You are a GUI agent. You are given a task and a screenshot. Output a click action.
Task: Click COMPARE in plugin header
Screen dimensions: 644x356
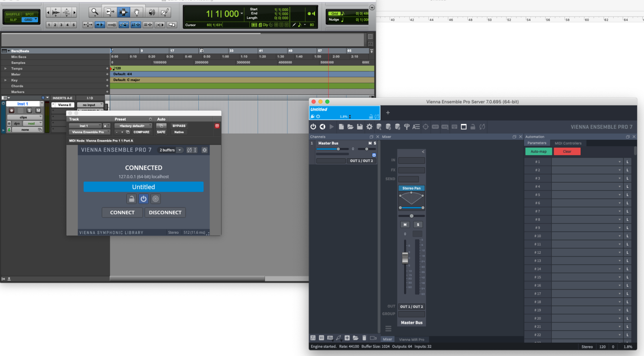pos(141,132)
